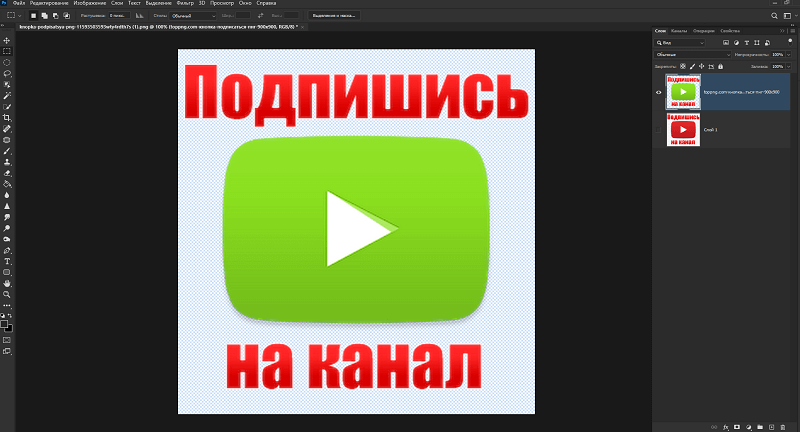
Task: Click the Subtract from selection button
Action: click(x=56, y=16)
